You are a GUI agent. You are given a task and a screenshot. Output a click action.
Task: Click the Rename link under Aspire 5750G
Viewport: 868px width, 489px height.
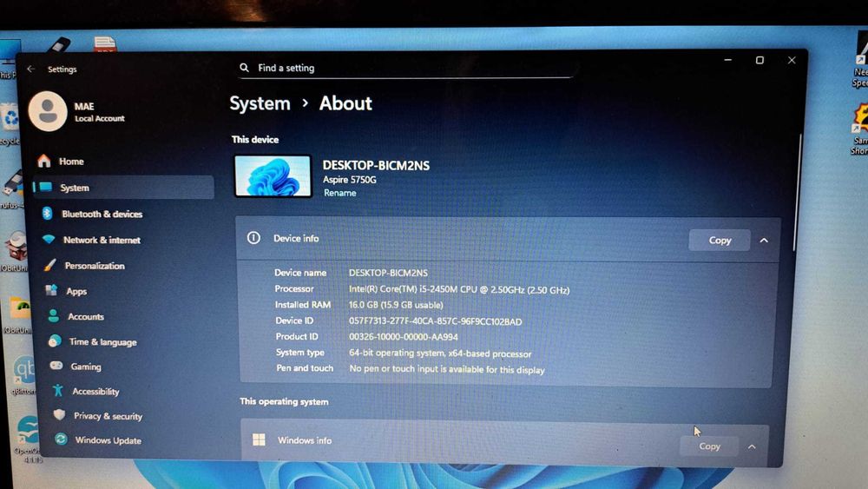pos(340,193)
